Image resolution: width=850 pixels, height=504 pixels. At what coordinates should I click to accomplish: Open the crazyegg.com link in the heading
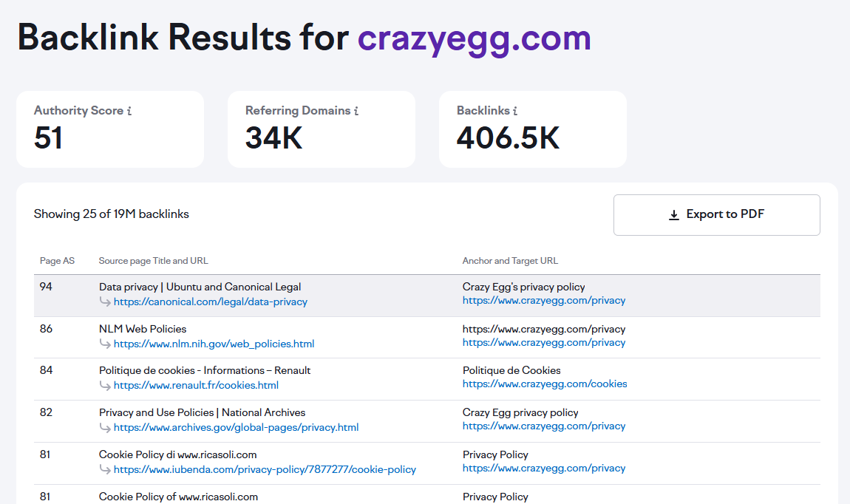474,38
